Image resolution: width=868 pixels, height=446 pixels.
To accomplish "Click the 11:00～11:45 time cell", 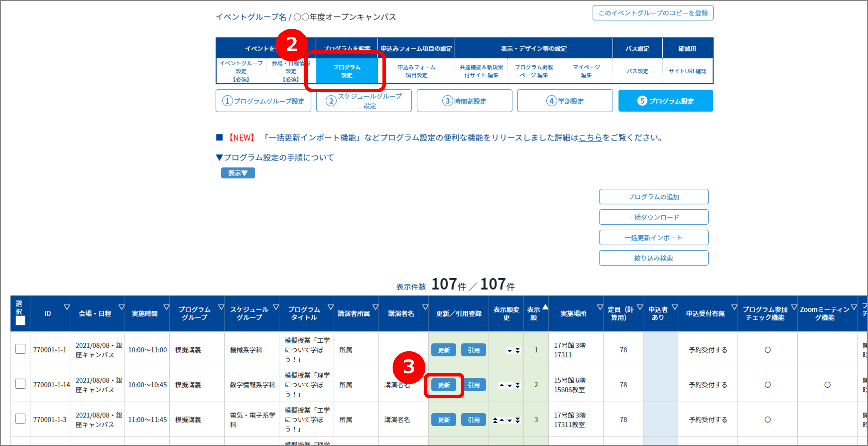I will point(147,420).
